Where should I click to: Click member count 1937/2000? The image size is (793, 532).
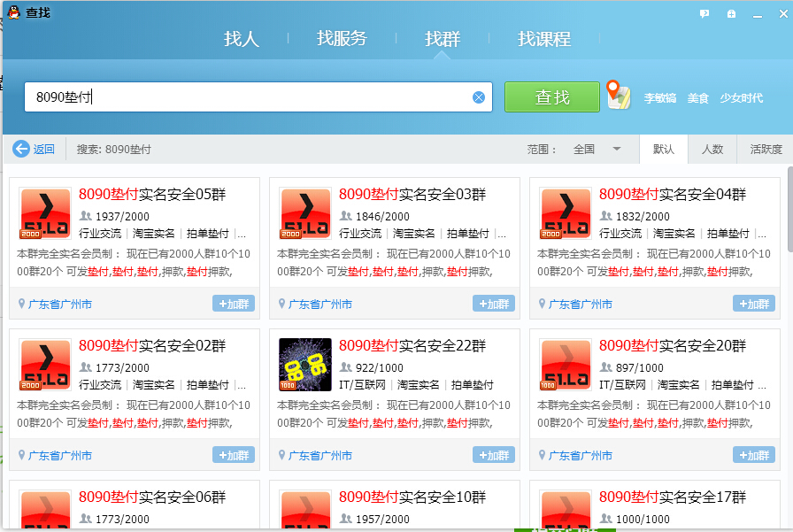click(122, 217)
